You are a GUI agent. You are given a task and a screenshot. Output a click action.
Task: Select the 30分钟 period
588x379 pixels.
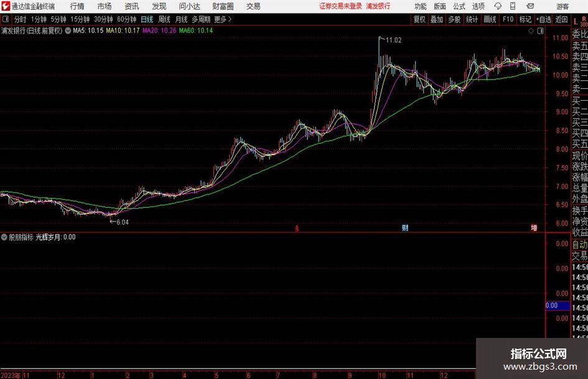coord(103,19)
